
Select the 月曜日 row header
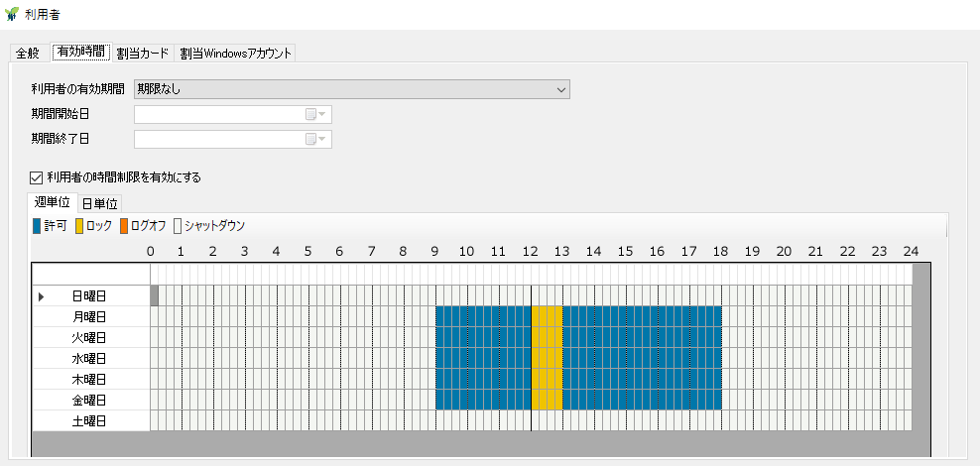pyautogui.click(x=90, y=317)
